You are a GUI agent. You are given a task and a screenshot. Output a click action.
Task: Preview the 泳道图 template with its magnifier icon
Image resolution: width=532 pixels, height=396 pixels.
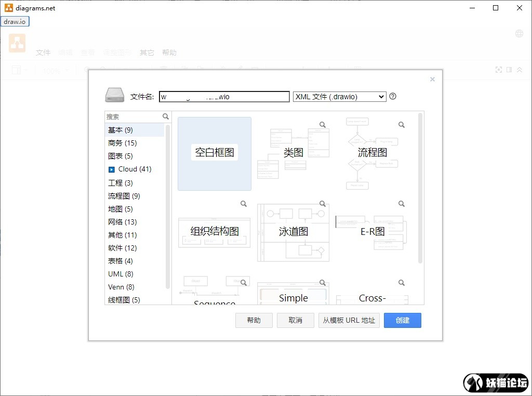[323, 204]
